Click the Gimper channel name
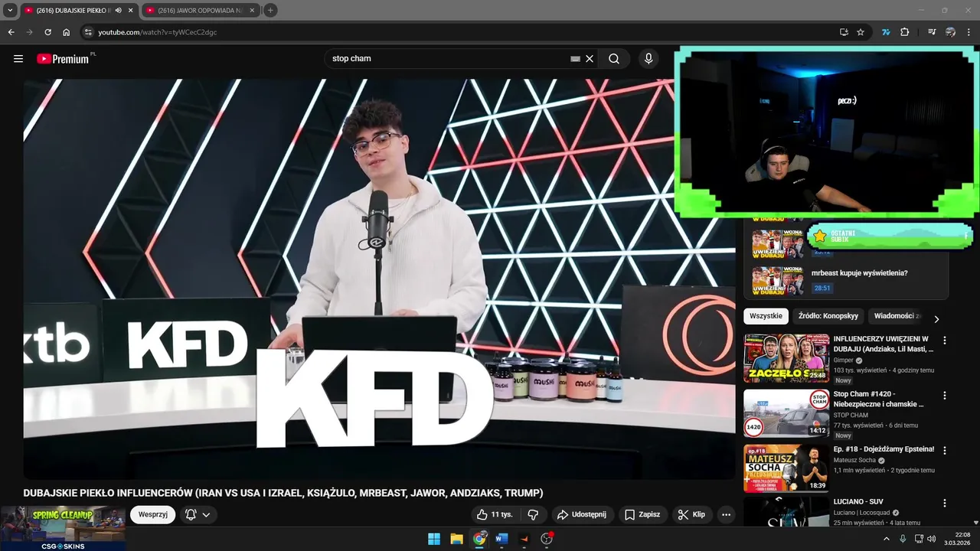The height and width of the screenshot is (551, 980). tap(843, 360)
